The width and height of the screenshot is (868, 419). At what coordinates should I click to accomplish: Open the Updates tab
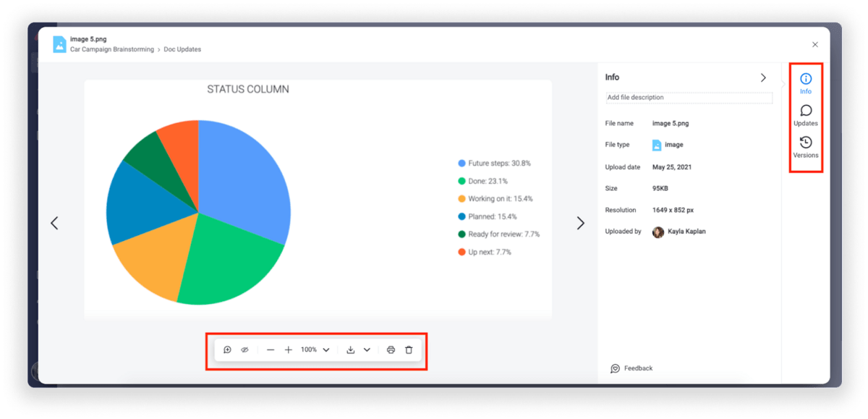coord(806,115)
